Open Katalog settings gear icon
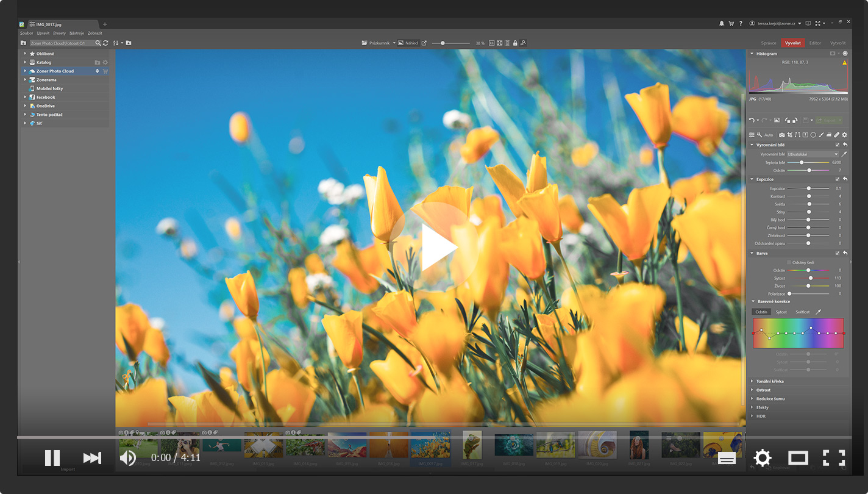The height and width of the screenshot is (494, 868). (105, 62)
